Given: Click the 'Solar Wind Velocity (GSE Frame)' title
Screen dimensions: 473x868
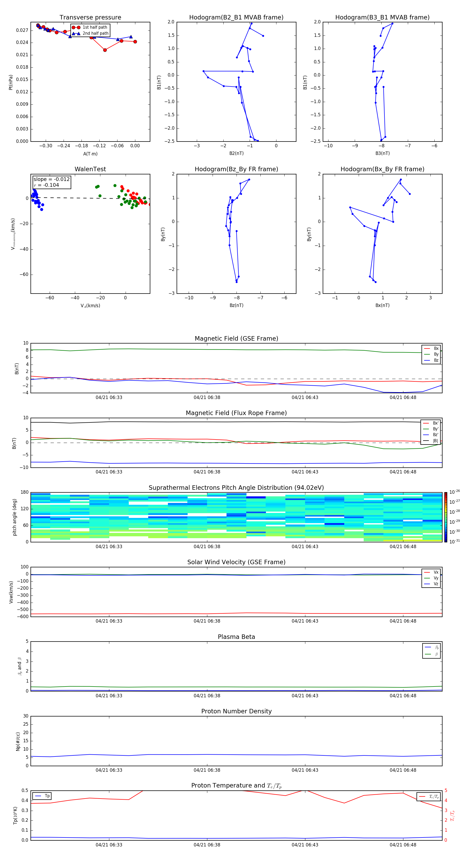Looking at the screenshot, I should (236, 562).
